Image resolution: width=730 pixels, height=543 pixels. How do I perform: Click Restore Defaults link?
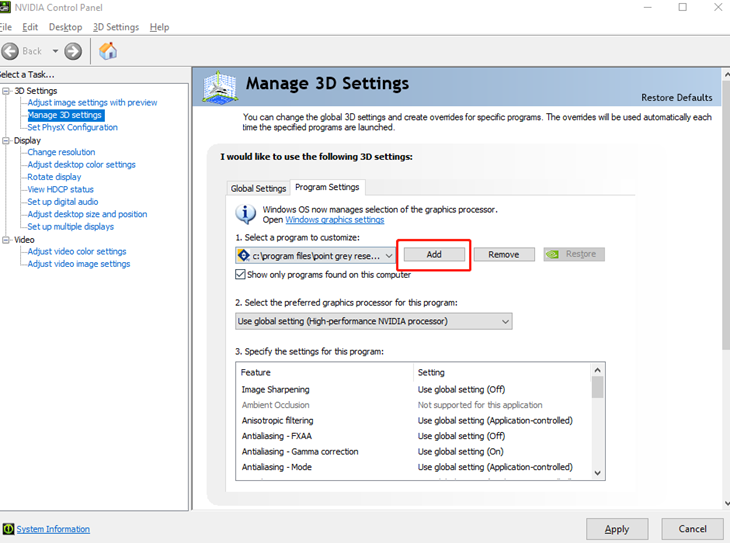[676, 97]
